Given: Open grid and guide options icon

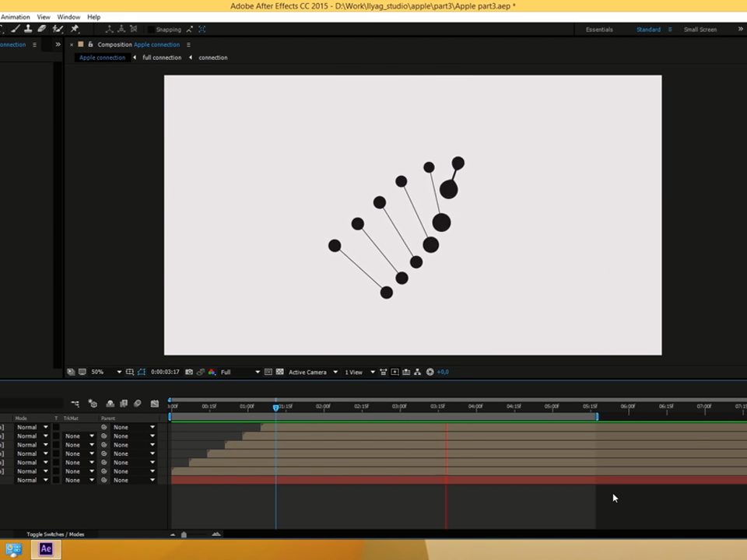Looking at the screenshot, I should pos(130,372).
